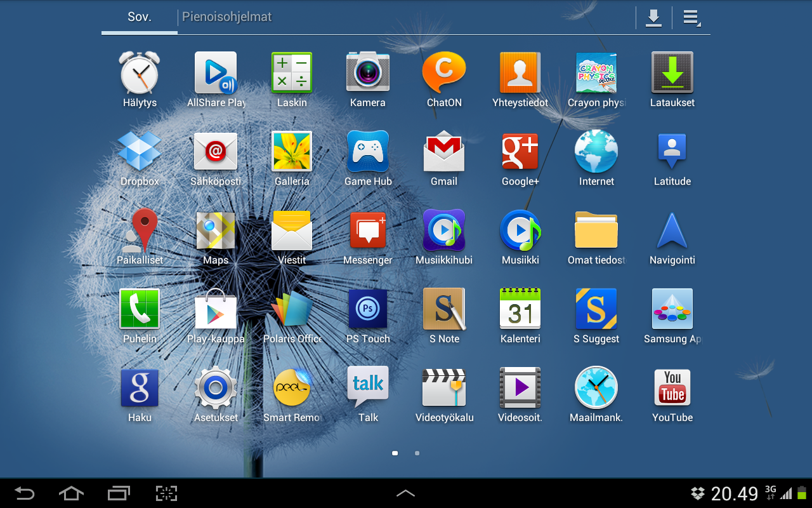The height and width of the screenshot is (508, 812).
Task: Open the Videosoit. video player
Action: [520, 395]
